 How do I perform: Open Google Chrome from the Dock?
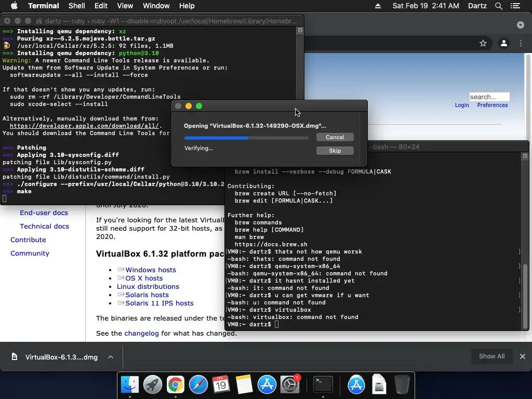pyautogui.click(x=176, y=384)
